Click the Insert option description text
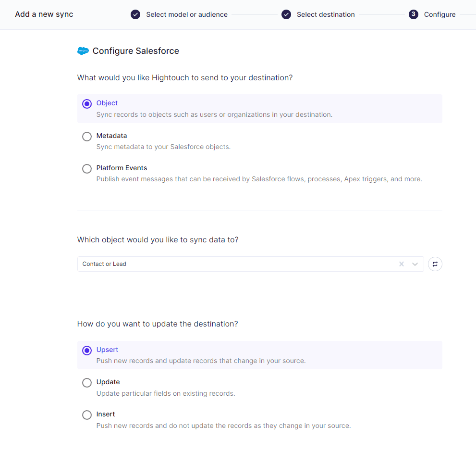This screenshot has width=476, height=452. (223, 426)
